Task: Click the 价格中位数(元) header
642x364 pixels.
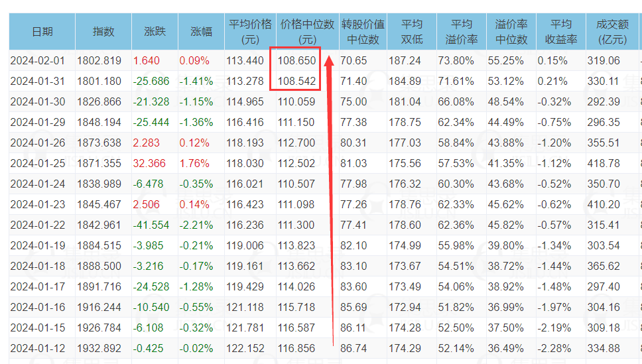Action: (308, 32)
